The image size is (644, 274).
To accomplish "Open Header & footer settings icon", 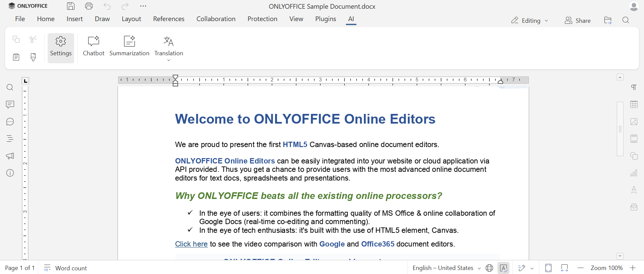I will pyautogui.click(x=634, y=139).
